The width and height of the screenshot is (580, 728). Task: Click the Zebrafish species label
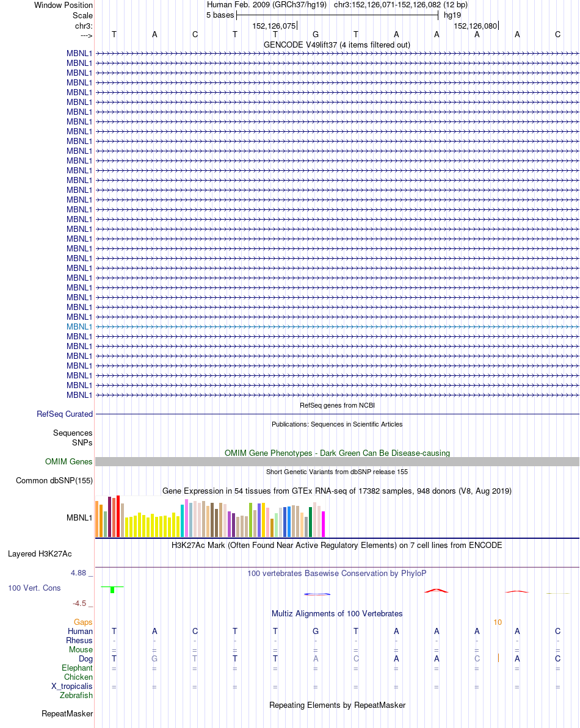pos(76,696)
